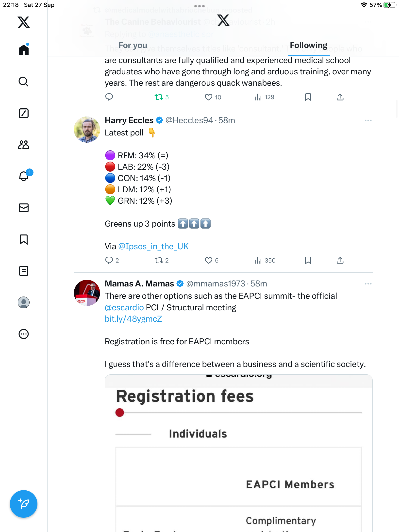Open the bit.ly/48ygmcZ link
399x532 pixels.
click(x=133, y=319)
